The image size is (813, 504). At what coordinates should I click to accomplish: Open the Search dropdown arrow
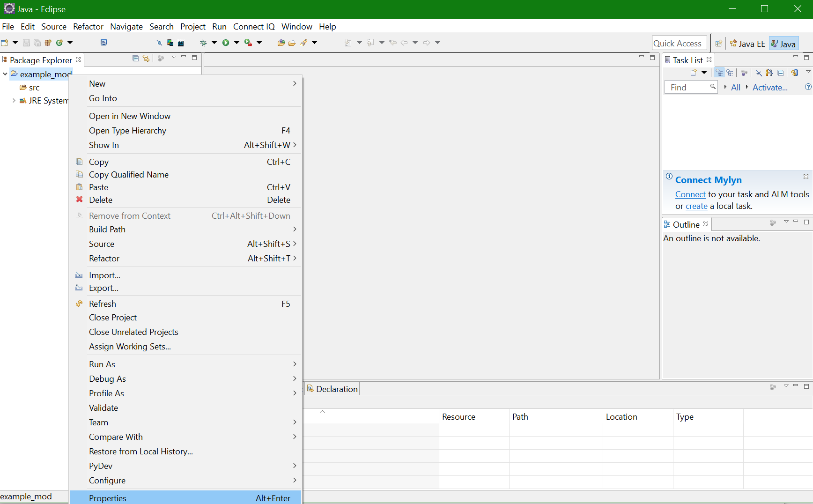tap(314, 43)
